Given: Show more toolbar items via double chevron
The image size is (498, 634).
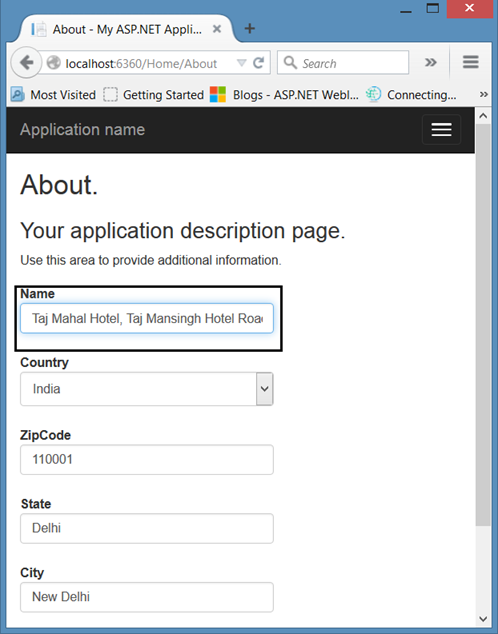Looking at the screenshot, I should [430, 62].
